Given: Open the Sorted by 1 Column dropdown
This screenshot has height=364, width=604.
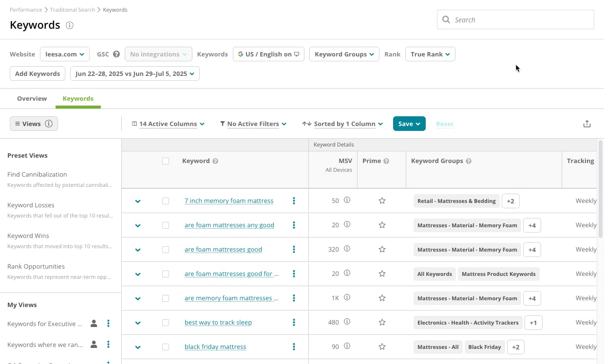Looking at the screenshot, I should pyautogui.click(x=342, y=124).
